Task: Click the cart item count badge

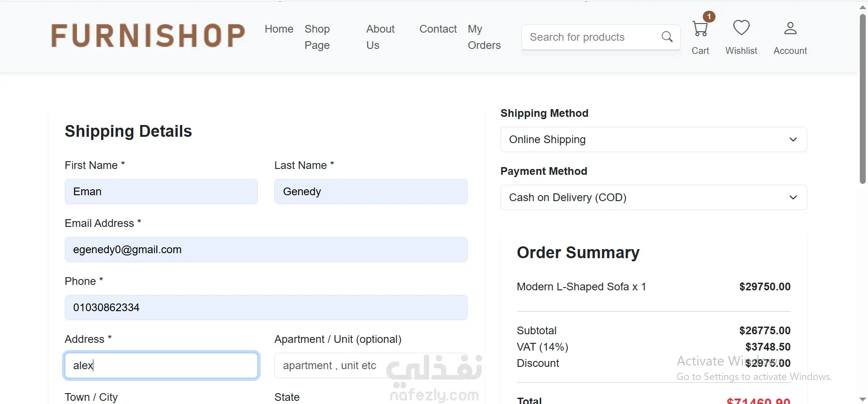Action: coord(709,16)
